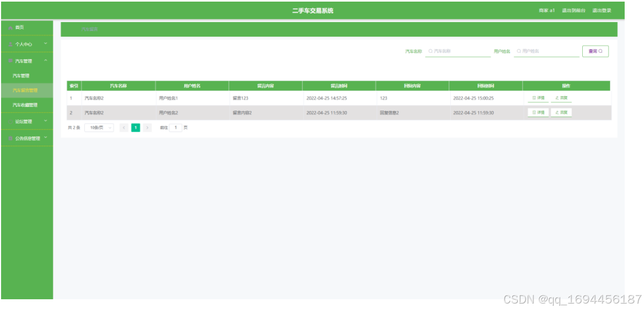The width and height of the screenshot is (644, 310).
Task: Open 首页 in the sidebar
Action: [x=19, y=27]
